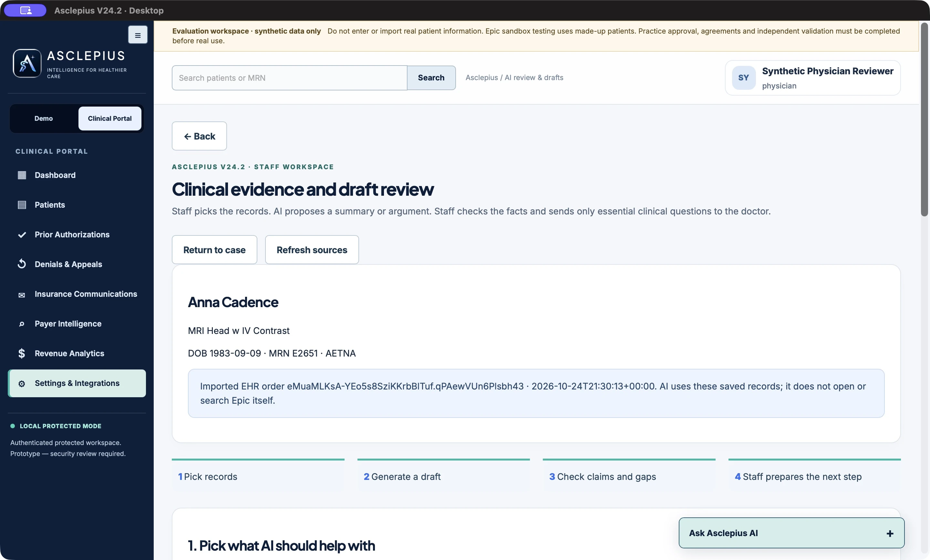Click the Anna Cadence patient name
The image size is (930, 560).
[x=233, y=302]
